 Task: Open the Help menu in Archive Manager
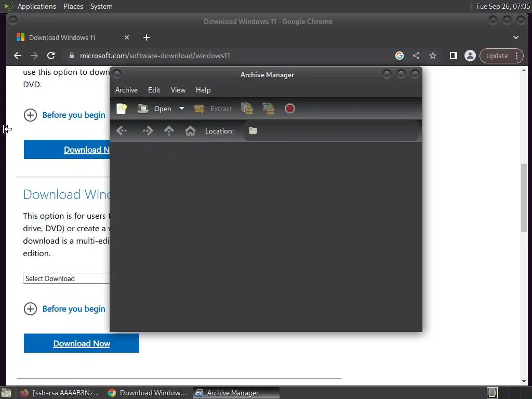(203, 90)
